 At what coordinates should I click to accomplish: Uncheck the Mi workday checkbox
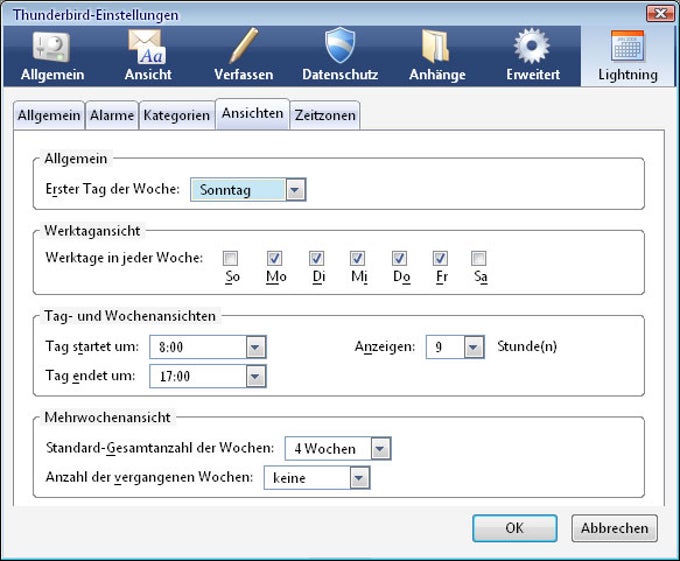[x=357, y=258]
